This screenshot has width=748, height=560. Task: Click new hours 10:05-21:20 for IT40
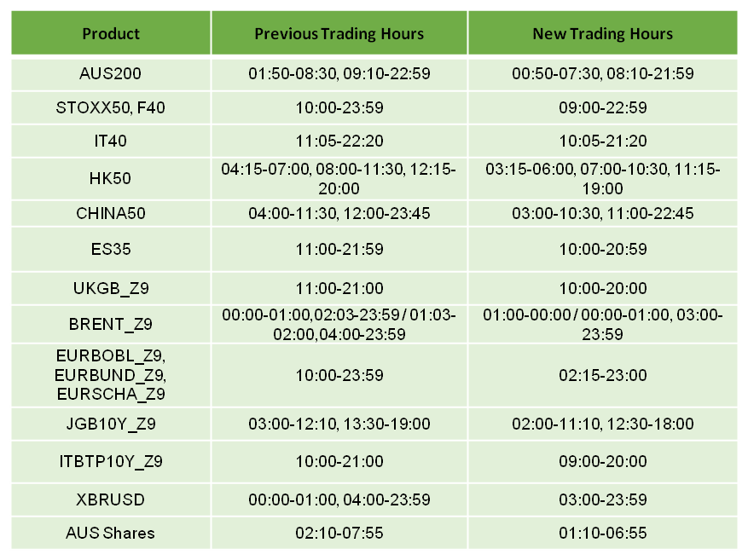(603, 141)
